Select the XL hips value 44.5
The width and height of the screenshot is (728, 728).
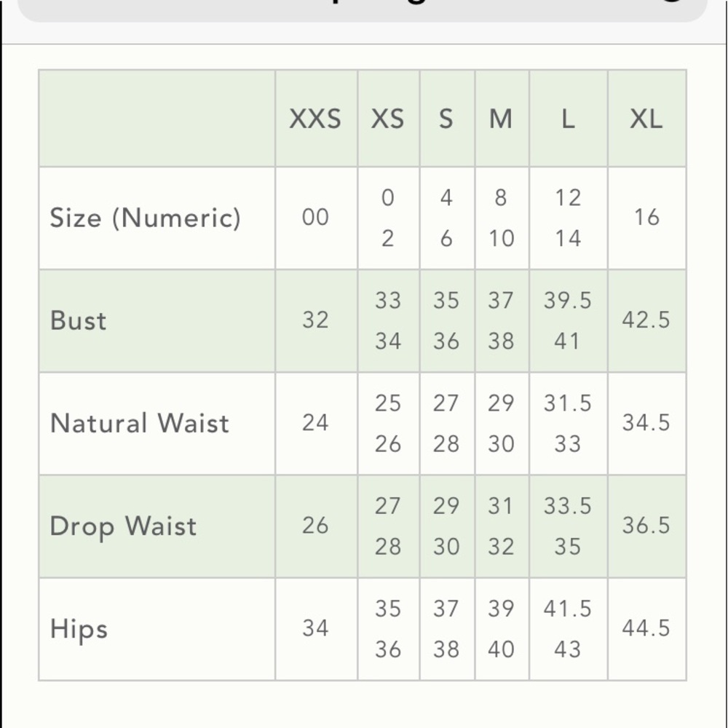(646, 628)
